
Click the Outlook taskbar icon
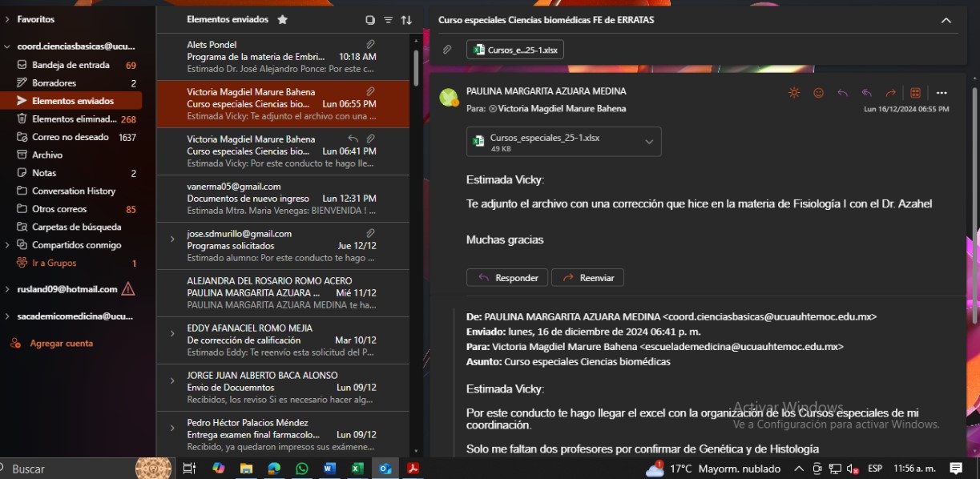click(385, 469)
